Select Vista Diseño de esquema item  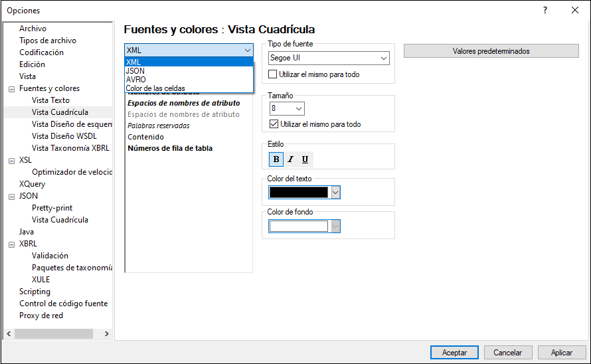pyautogui.click(x=72, y=124)
